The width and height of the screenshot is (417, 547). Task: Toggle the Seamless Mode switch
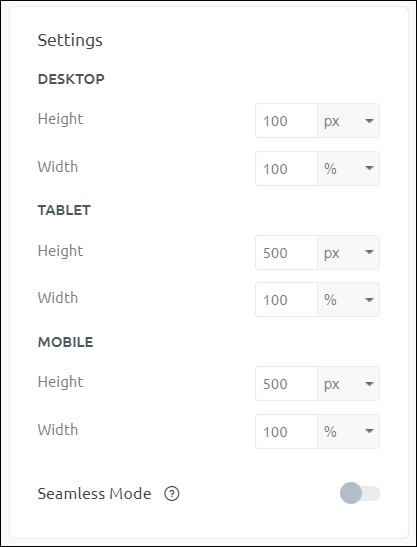[360, 493]
